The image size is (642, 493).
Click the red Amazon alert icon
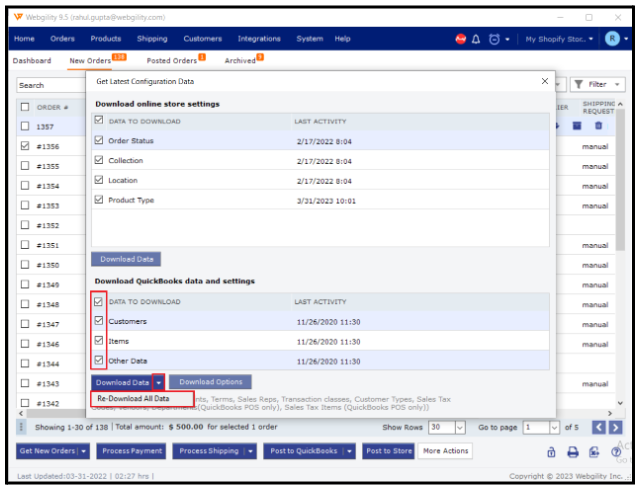point(461,39)
